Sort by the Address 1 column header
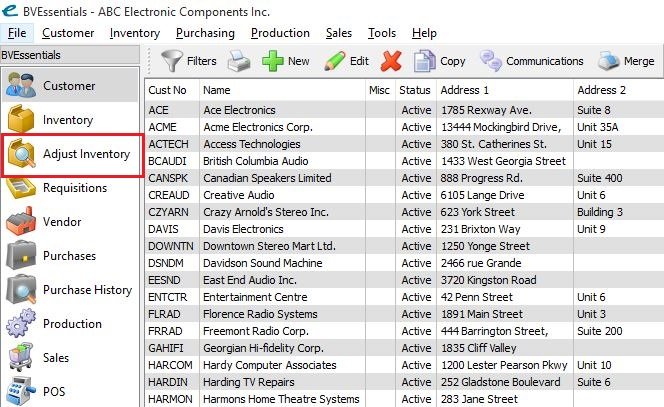The height and width of the screenshot is (407, 664). (x=504, y=90)
